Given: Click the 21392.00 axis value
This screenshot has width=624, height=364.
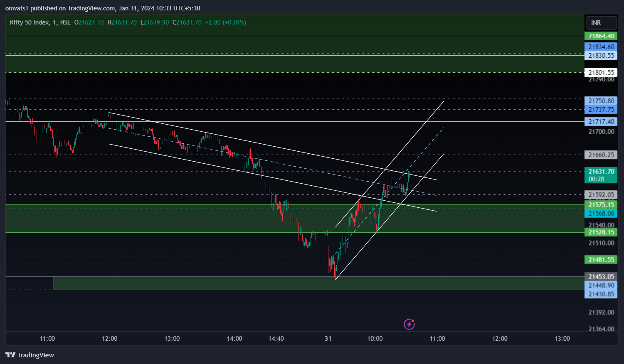Looking at the screenshot, I should pos(601,312).
